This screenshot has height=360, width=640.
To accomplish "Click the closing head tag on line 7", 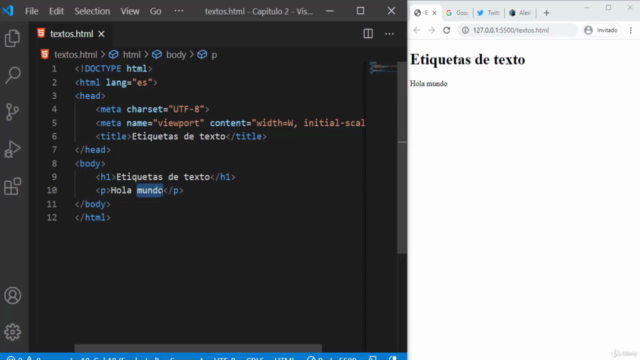I will point(93,150).
